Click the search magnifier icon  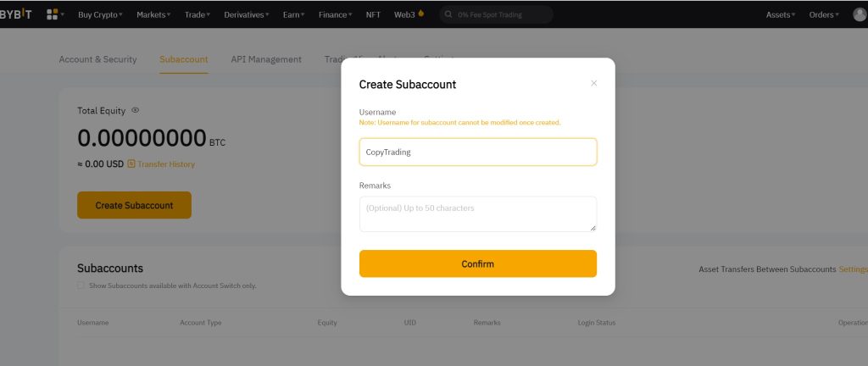446,15
